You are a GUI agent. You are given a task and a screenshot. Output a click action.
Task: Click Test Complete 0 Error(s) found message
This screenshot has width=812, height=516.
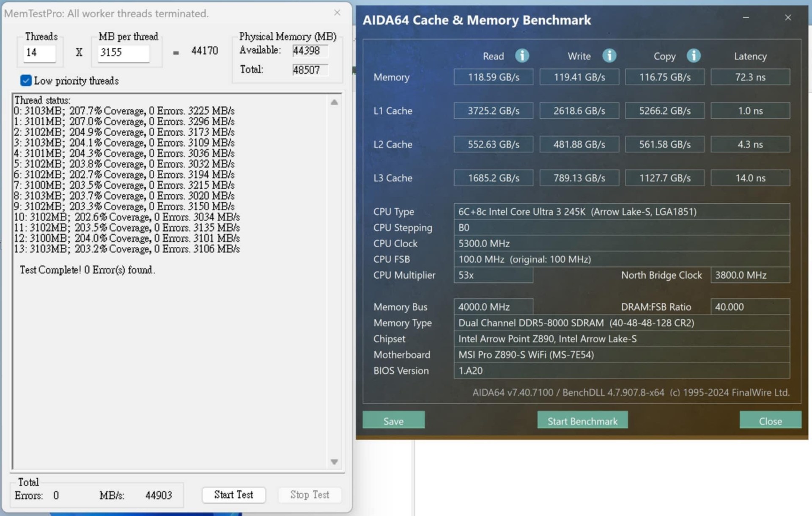click(x=88, y=270)
